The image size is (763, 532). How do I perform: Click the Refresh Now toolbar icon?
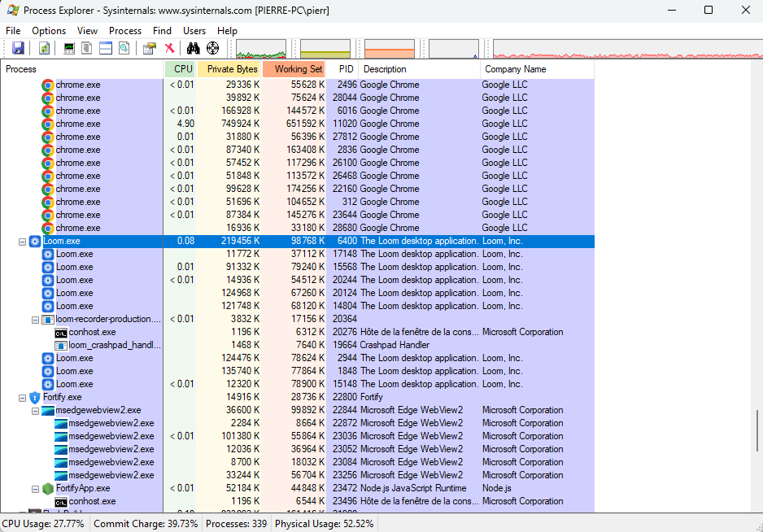44,48
